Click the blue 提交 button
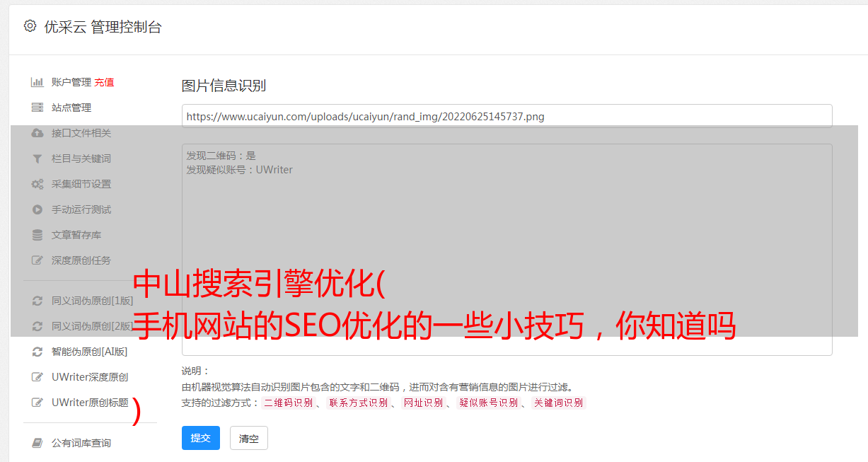Screen dimensions: 868x462 point(201,438)
